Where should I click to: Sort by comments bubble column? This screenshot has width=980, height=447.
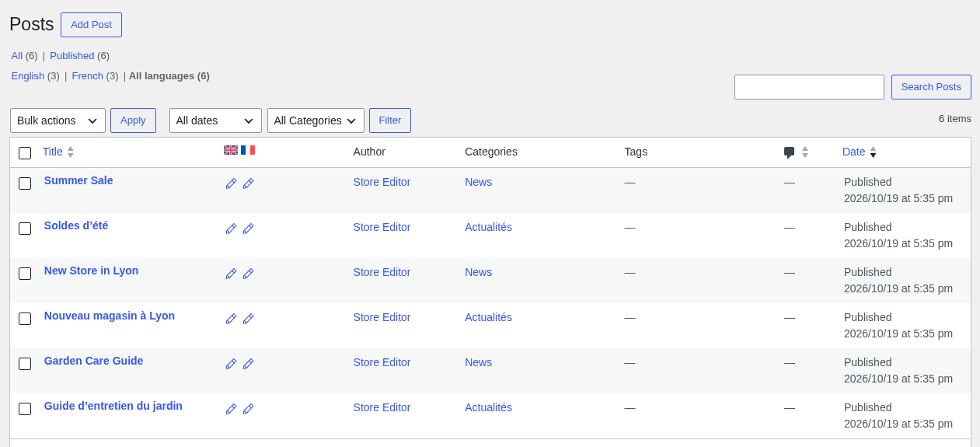click(x=790, y=152)
